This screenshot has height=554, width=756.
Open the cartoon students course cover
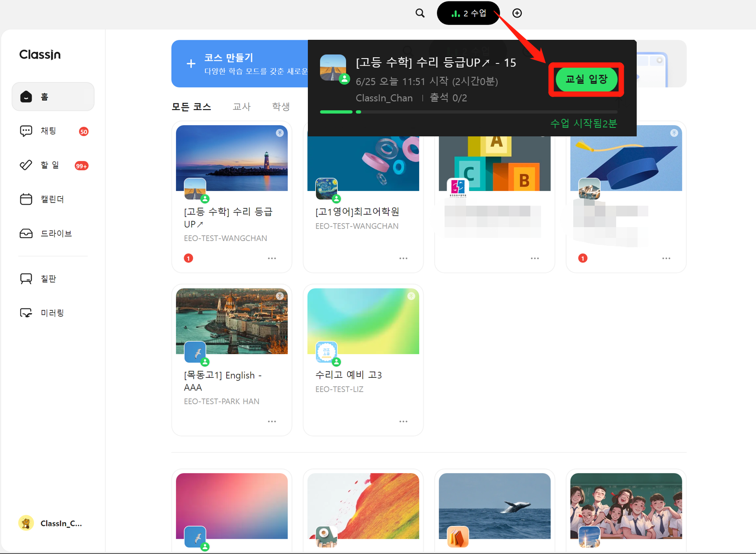(x=626, y=506)
